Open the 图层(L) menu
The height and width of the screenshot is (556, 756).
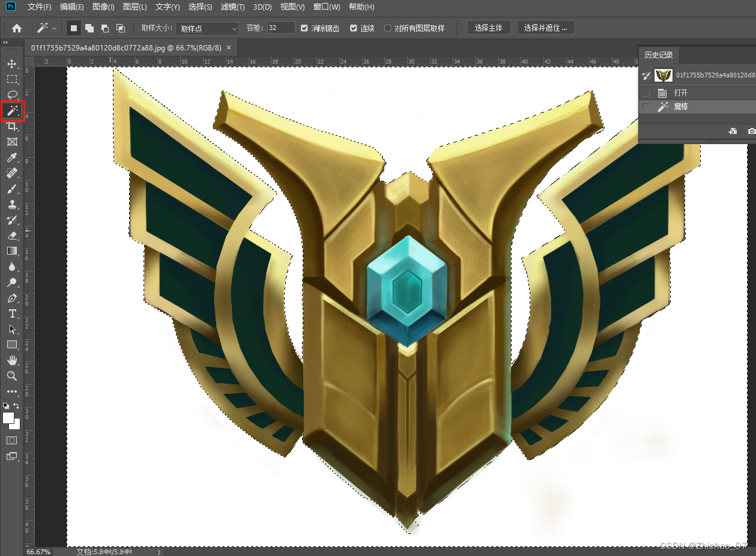tap(135, 7)
